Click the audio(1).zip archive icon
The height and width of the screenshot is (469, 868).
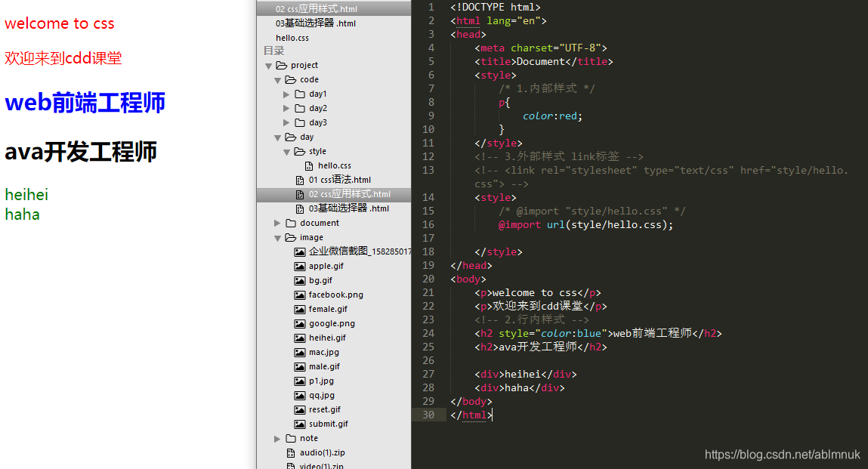point(291,453)
